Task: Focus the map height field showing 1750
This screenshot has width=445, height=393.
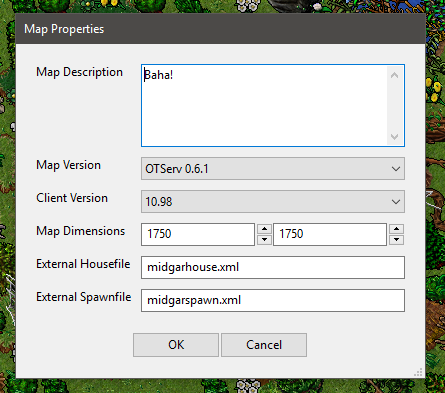Action: click(330, 234)
